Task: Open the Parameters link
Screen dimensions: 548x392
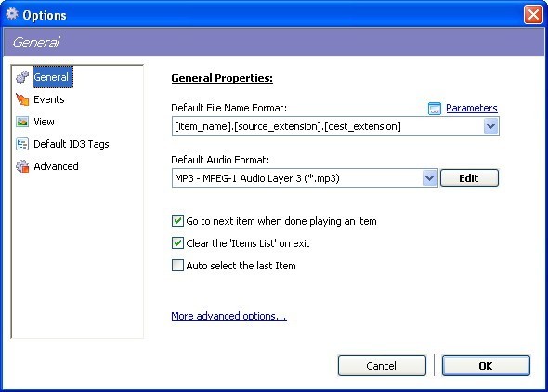Action: point(472,108)
